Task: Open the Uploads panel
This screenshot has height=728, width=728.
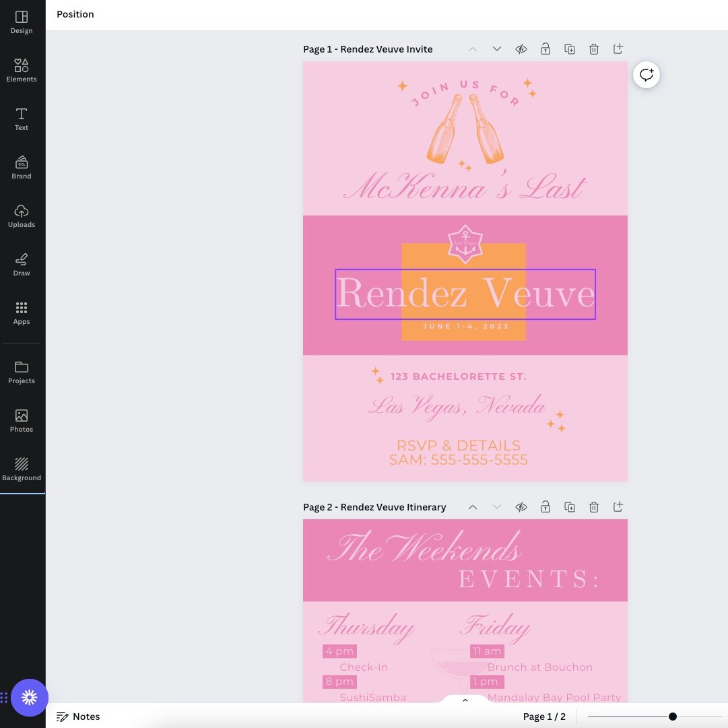Action: 22,216
